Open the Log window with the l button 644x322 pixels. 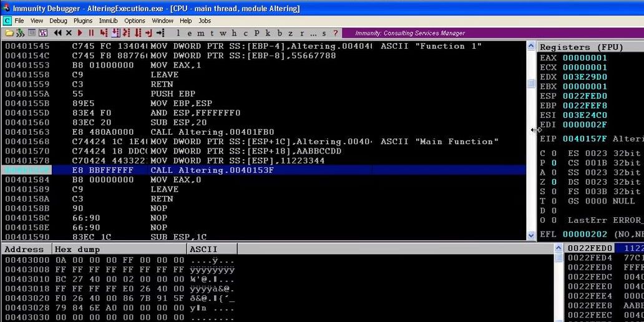tap(178, 33)
